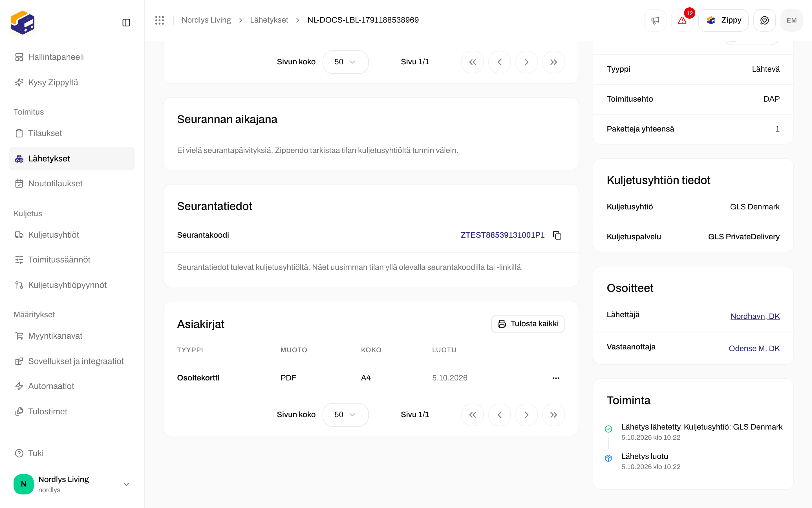Go to Nordlys Living in the breadcrumb
Image resolution: width=812 pixels, height=508 pixels.
(206, 20)
